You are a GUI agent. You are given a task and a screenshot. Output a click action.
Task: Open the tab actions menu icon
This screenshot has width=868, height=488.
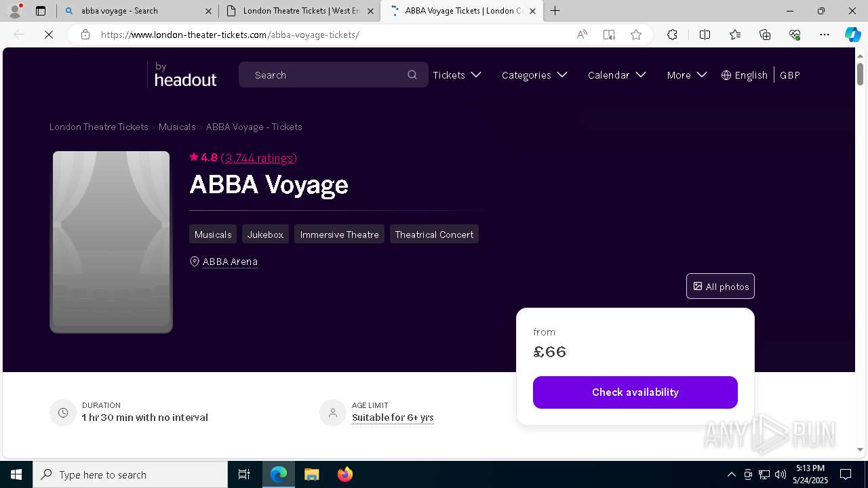(x=41, y=11)
